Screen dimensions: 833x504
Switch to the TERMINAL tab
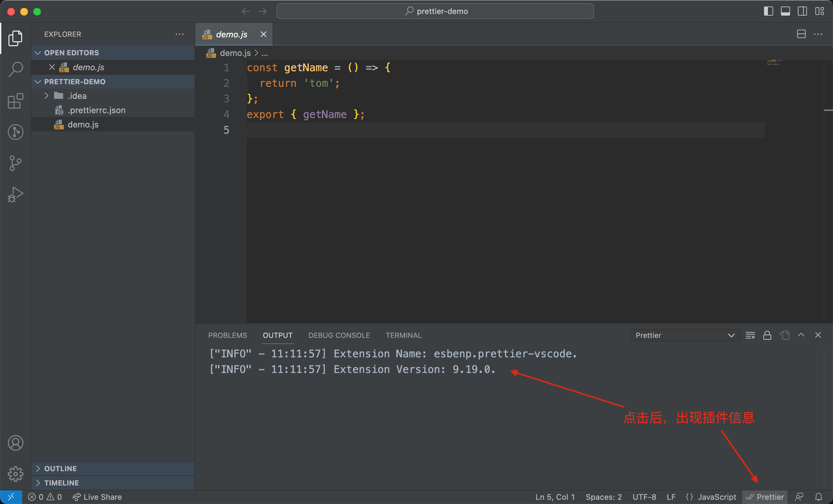pos(403,335)
